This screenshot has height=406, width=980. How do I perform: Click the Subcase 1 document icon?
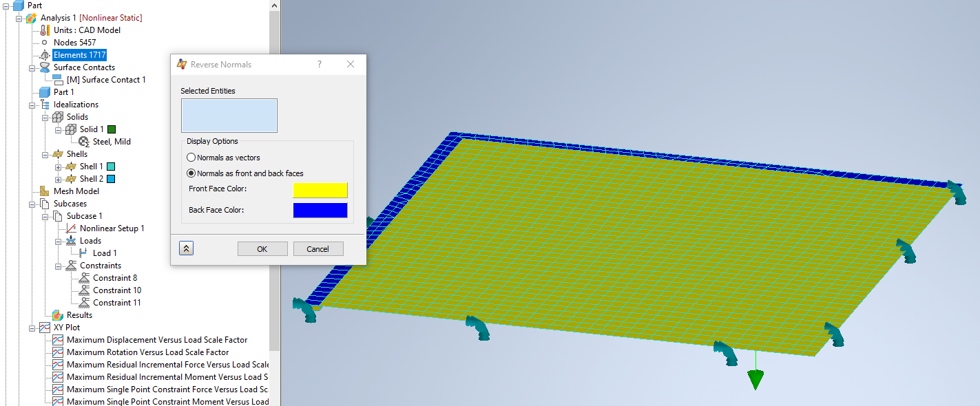tap(58, 216)
